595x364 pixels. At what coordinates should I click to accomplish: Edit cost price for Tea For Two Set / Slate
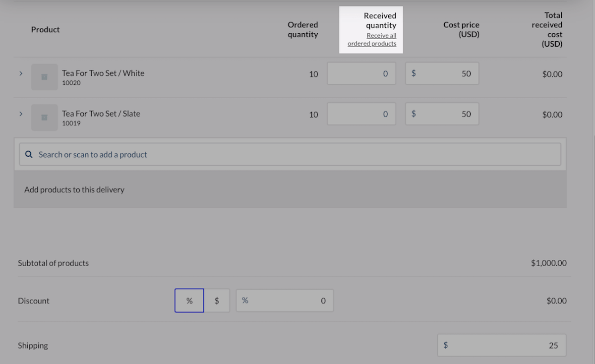tap(442, 114)
